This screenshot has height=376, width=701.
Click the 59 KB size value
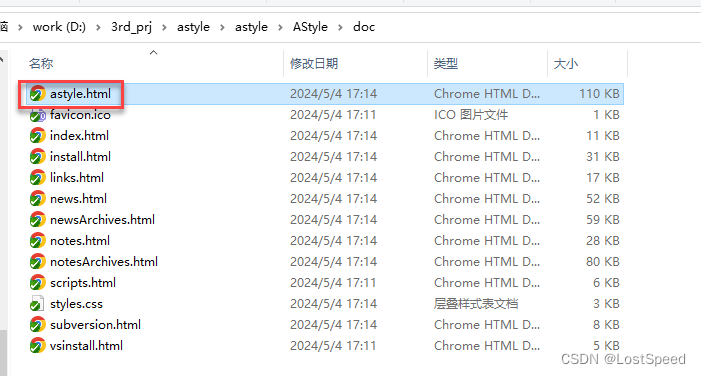[603, 220]
